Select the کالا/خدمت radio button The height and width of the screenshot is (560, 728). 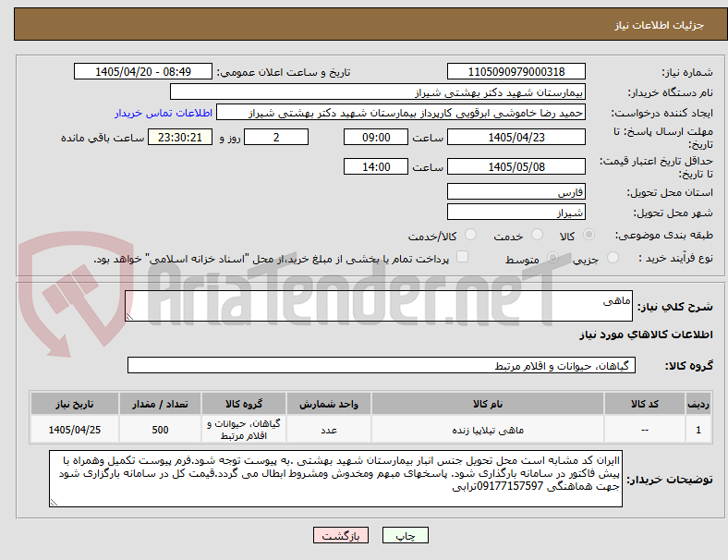click(470, 235)
